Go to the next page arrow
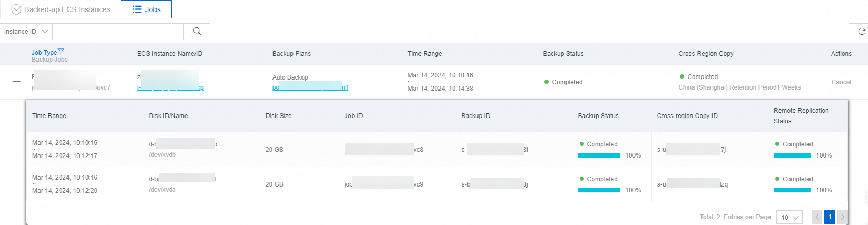Screen dimensions: 868x225 coord(842,217)
